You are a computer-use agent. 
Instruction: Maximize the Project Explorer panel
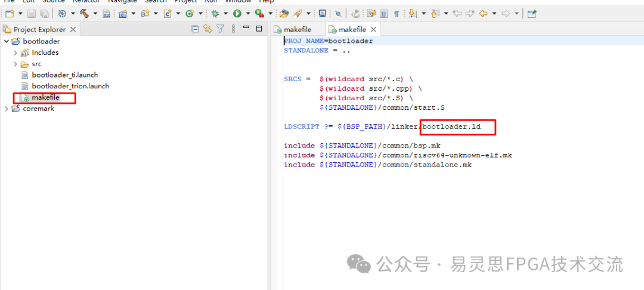pyautogui.click(x=259, y=29)
